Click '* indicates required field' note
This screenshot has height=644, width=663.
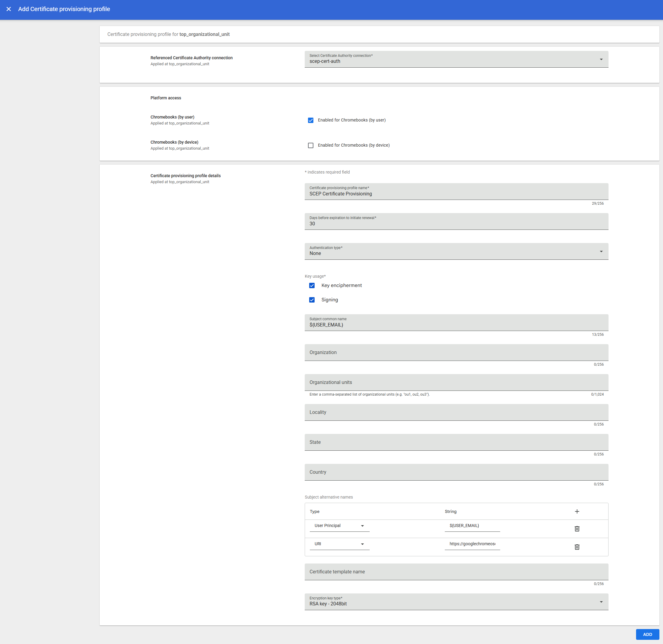click(x=327, y=172)
